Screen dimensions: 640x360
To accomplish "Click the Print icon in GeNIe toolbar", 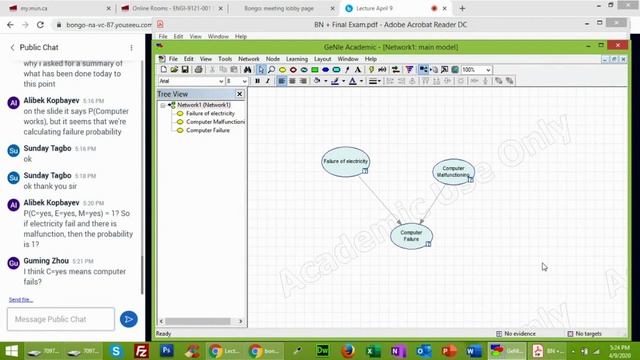I will pos(199,70).
